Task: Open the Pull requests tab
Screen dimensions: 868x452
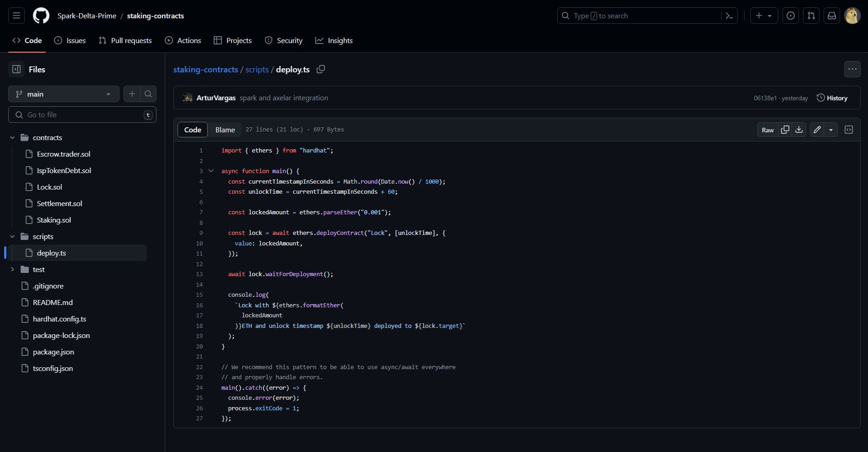Action: point(125,40)
